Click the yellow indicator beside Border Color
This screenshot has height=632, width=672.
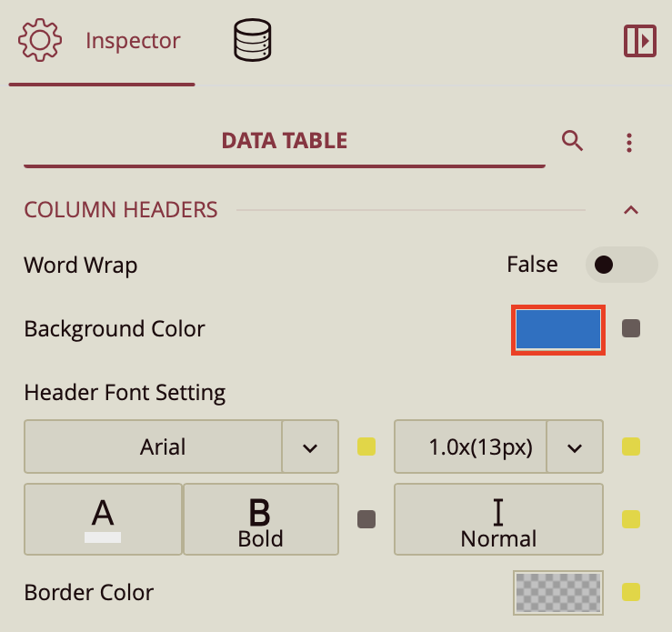click(631, 593)
